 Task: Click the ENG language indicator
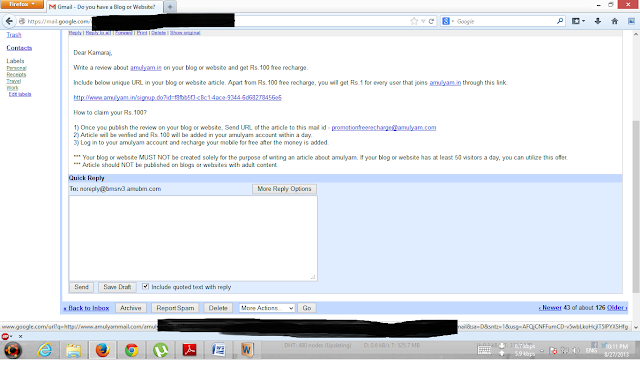(591, 350)
